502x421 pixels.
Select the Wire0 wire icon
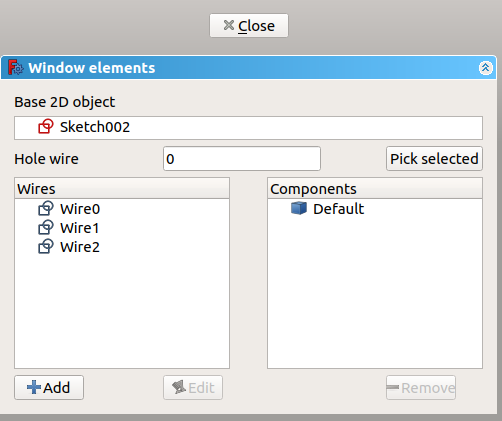45,209
